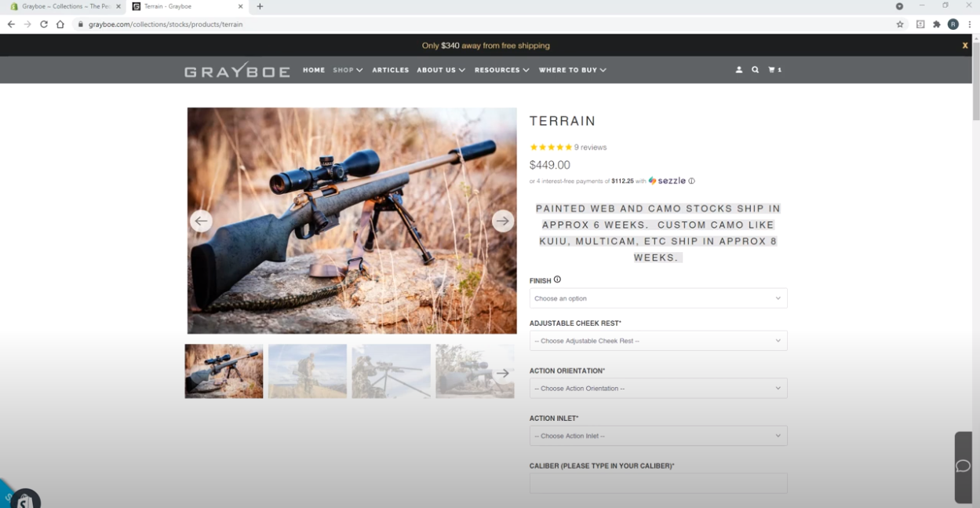This screenshot has height=508, width=980.
Task: Click the Finish tooltip info icon
Action: 557,279
